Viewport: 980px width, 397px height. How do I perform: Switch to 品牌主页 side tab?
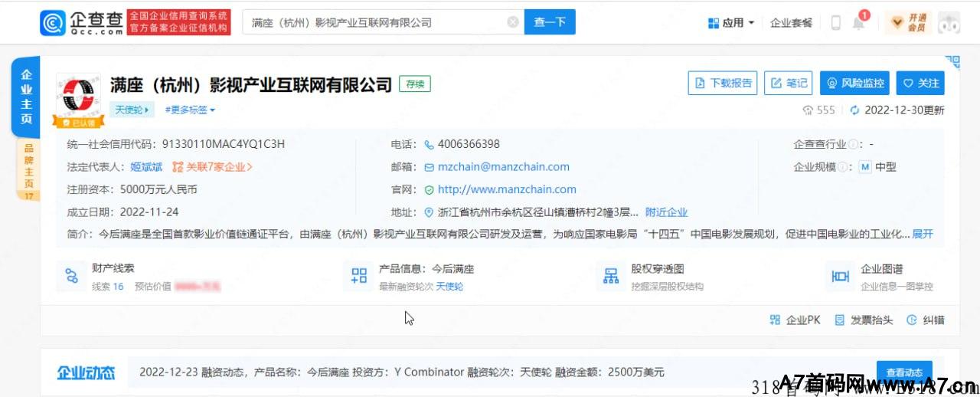tap(28, 170)
